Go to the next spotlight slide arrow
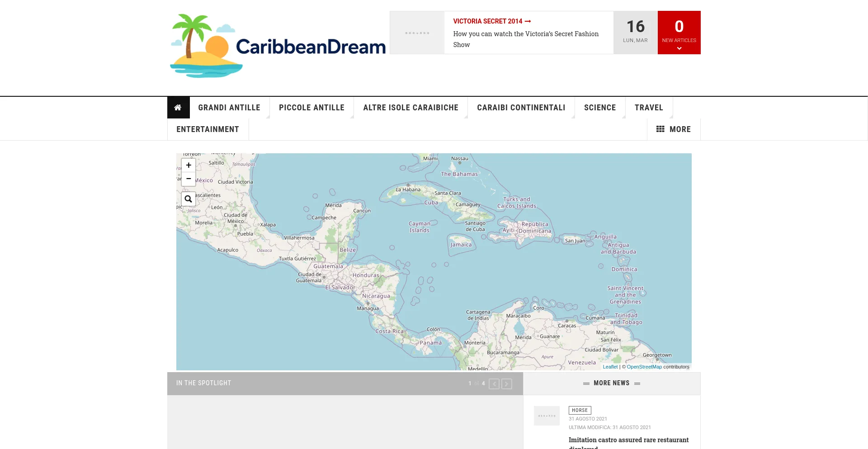Screen dimensions: 868x449 [x=507, y=384]
